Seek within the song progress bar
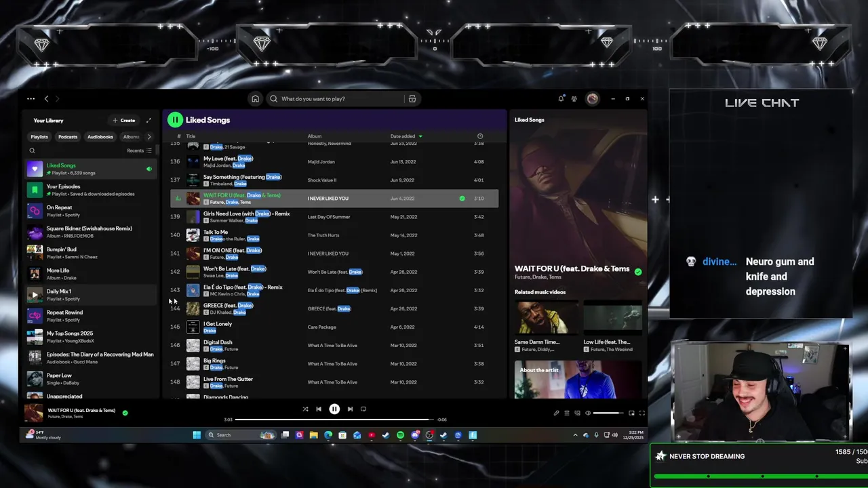868x488 pixels. (x=334, y=420)
